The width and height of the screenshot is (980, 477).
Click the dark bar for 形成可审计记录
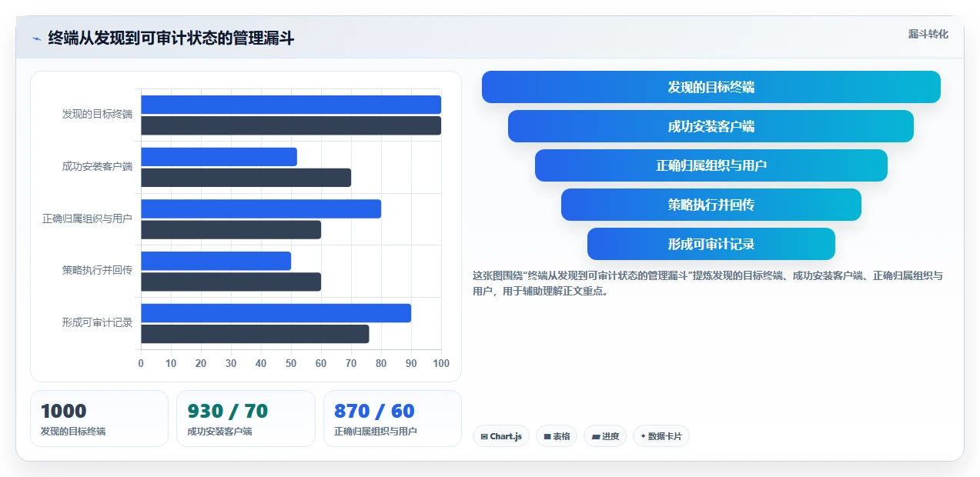coord(255,334)
